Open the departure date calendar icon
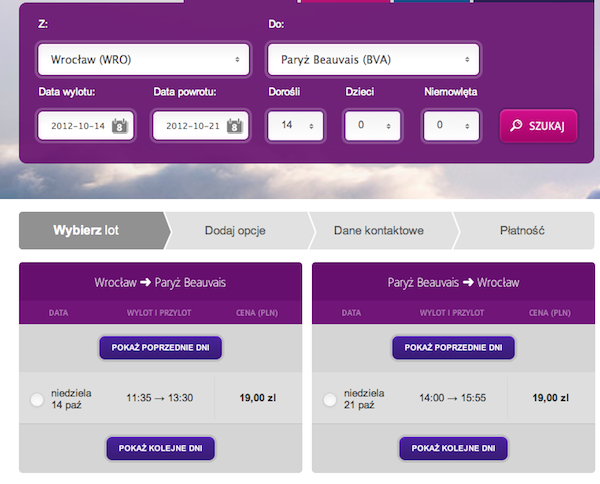Image resolution: width=600 pixels, height=484 pixels. click(119, 125)
